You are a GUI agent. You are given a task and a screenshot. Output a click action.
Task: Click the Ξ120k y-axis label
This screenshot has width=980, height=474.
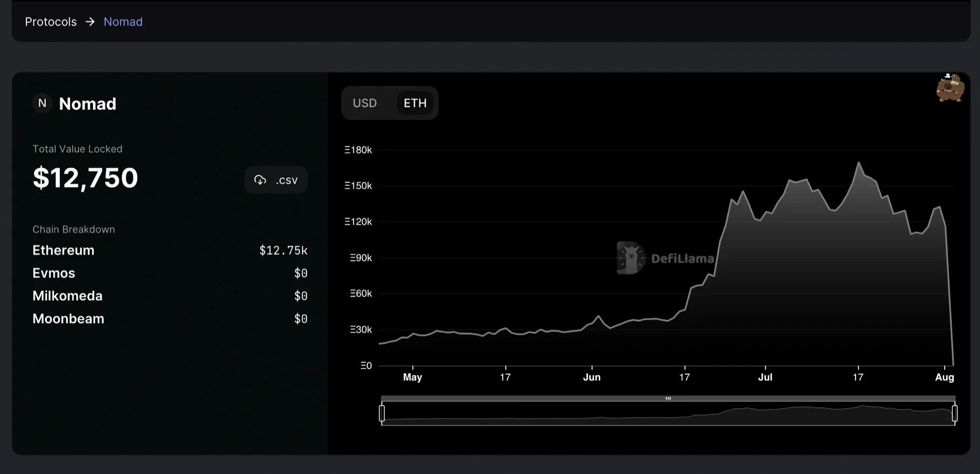(x=358, y=222)
